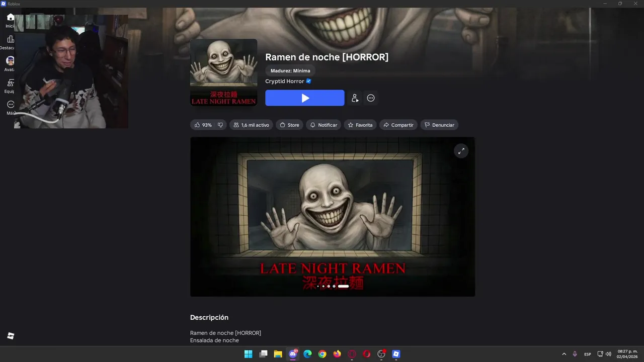The image size is (644, 362).
Task: Open the Cryptid Horror creator link
Action: coord(285,81)
